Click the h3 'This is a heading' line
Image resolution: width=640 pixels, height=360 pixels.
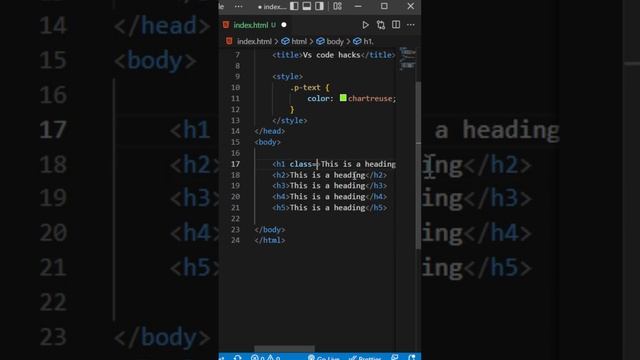point(330,186)
